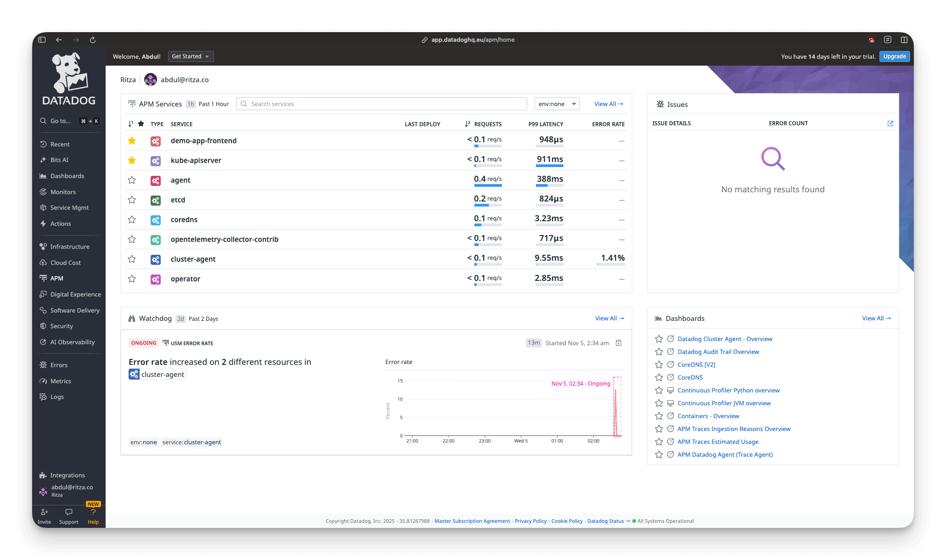The image size is (946, 560).
Task: Open the Service Mgmt sidebar entry
Action: [x=69, y=207]
